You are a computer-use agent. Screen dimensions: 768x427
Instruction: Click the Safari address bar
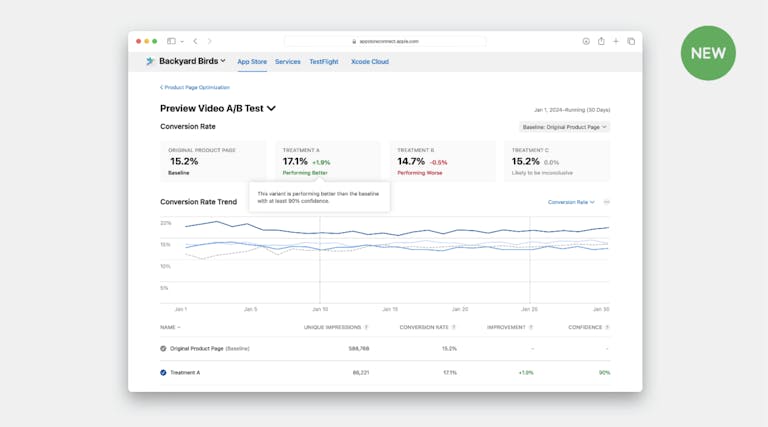[385, 41]
